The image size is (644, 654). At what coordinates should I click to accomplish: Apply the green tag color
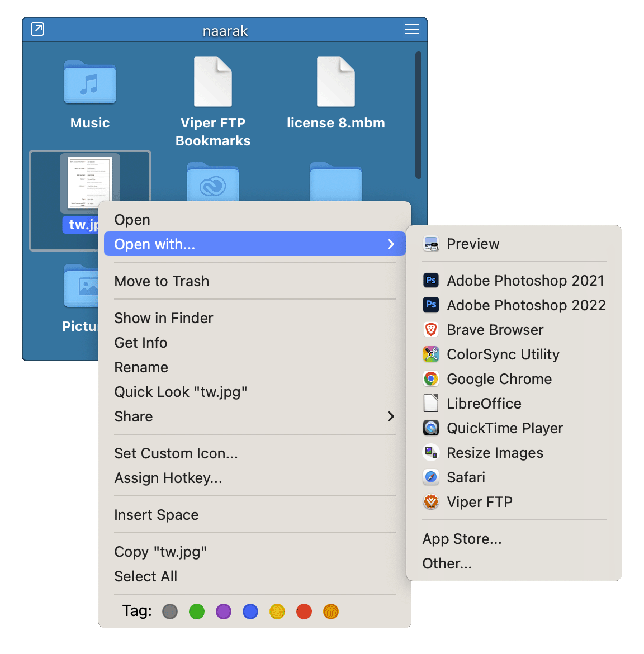pos(196,612)
